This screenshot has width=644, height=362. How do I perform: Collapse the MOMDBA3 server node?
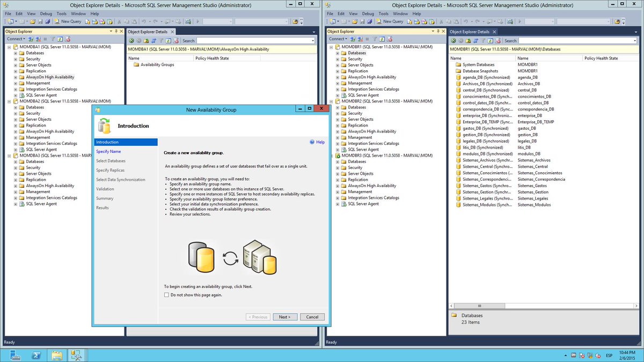click(9, 156)
